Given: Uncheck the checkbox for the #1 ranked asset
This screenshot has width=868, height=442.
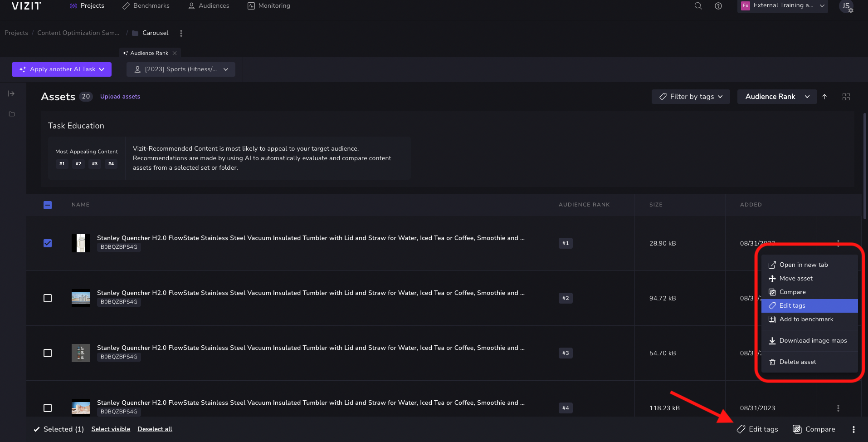Looking at the screenshot, I should point(48,243).
